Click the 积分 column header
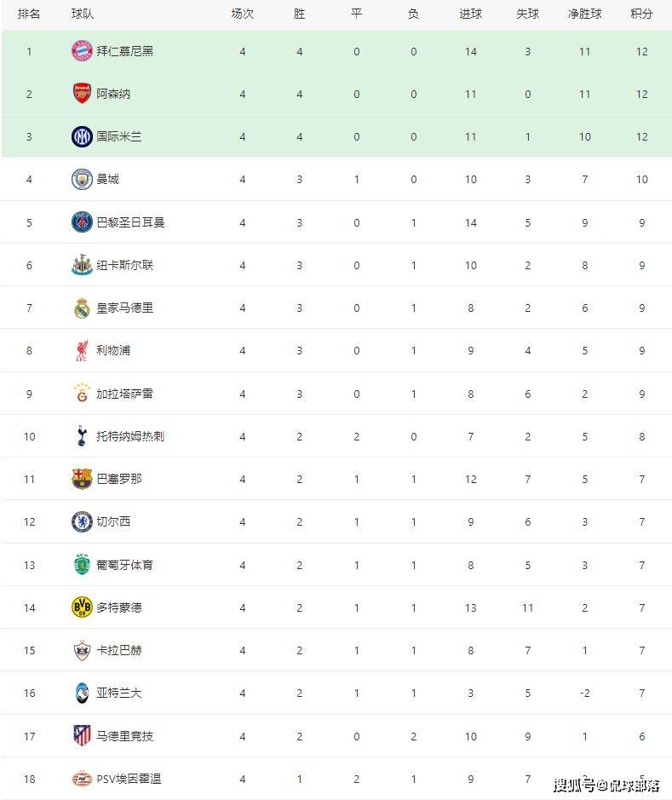The width and height of the screenshot is (672, 800). 641,14
